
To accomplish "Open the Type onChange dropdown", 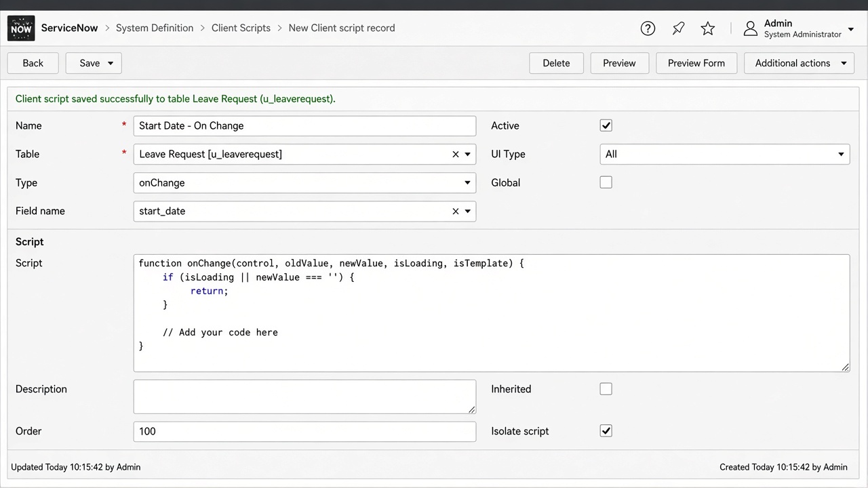I will tap(304, 183).
